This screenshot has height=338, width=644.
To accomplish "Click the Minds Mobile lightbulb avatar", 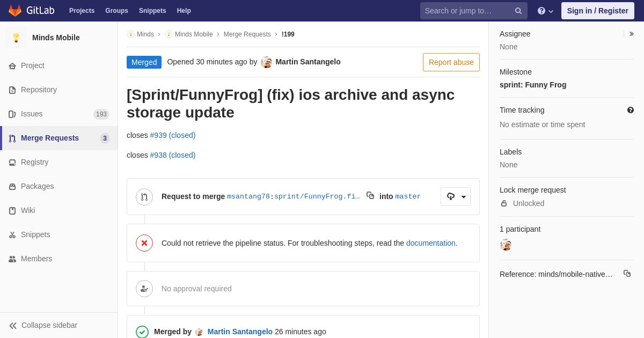I will pyautogui.click(x=16, y=38).
